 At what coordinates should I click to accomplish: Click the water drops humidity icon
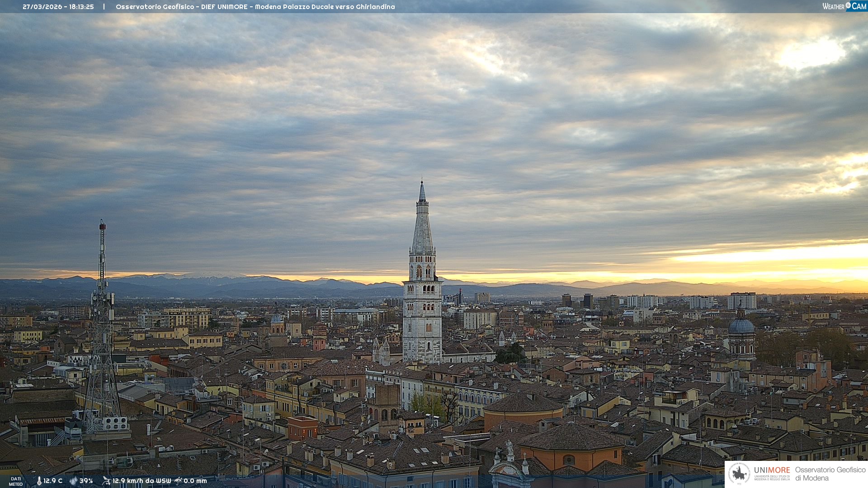[73, 481]
